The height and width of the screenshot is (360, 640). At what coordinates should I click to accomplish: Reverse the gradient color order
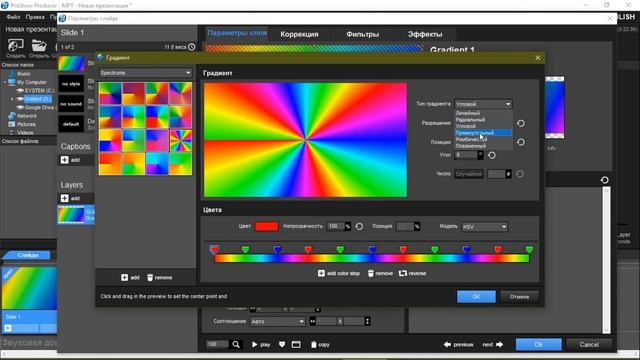tap(412, 273)
